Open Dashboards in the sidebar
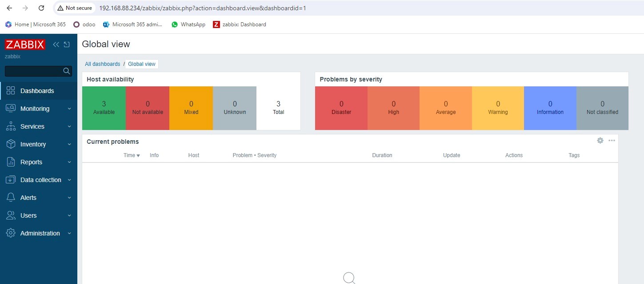The width and height of the screenshot is (644, 284). coord(37,91)
